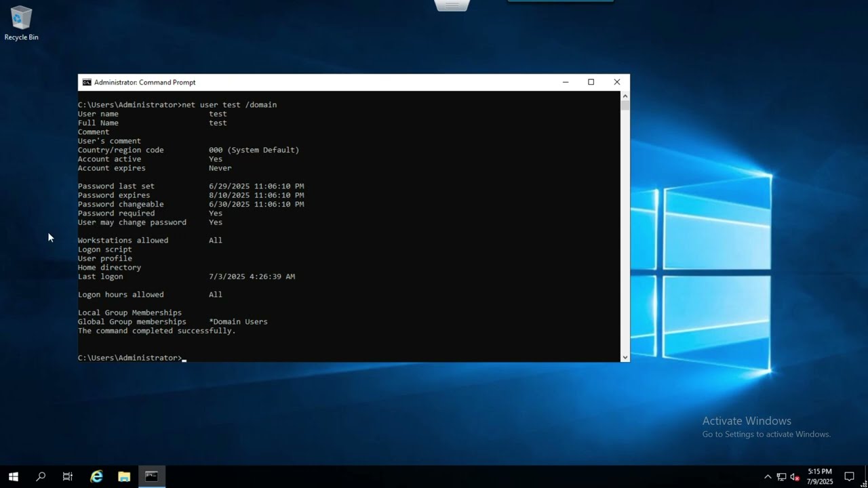
Task: Click 'Home directory' line
Action: click(109, 268)
